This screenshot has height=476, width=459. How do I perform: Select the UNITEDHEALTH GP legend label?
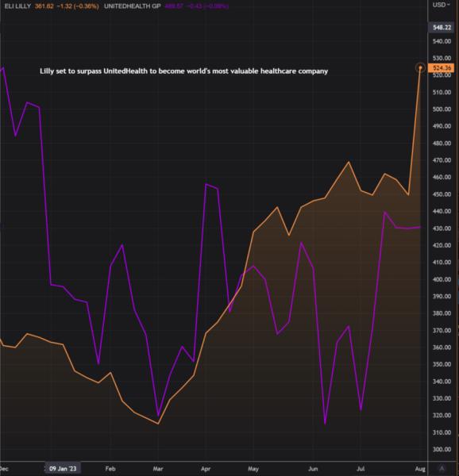133,6
